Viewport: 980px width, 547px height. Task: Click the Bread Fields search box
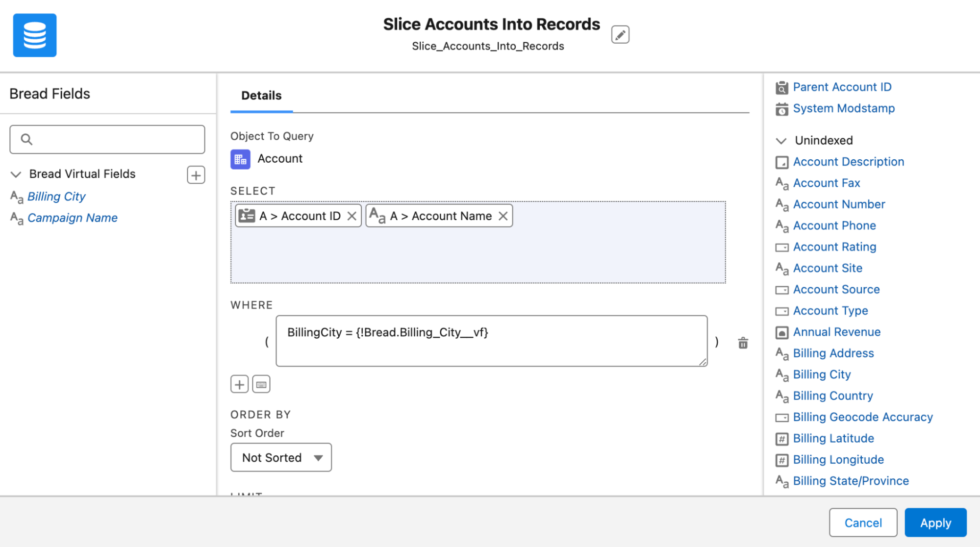(x=107, y=139)
